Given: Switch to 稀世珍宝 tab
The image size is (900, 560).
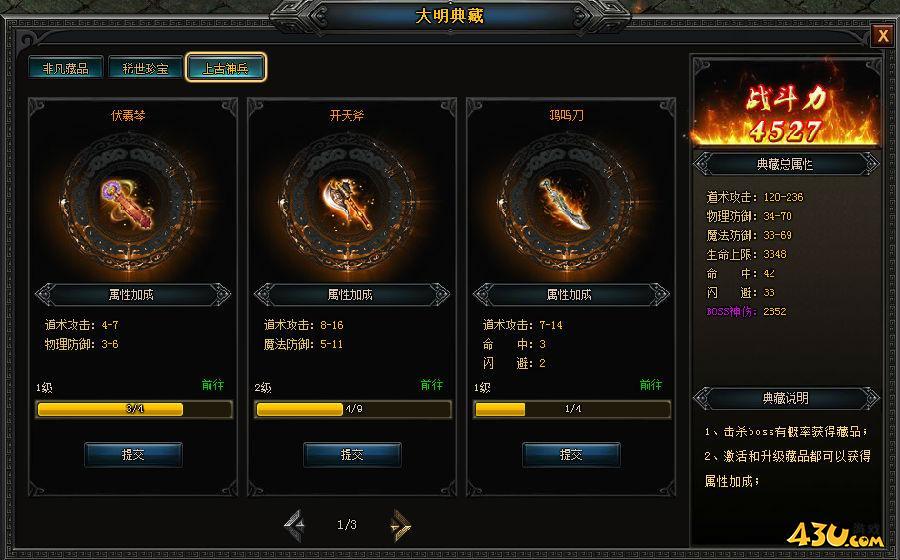Looking at the screenshot, I should [x=145, y=68].
